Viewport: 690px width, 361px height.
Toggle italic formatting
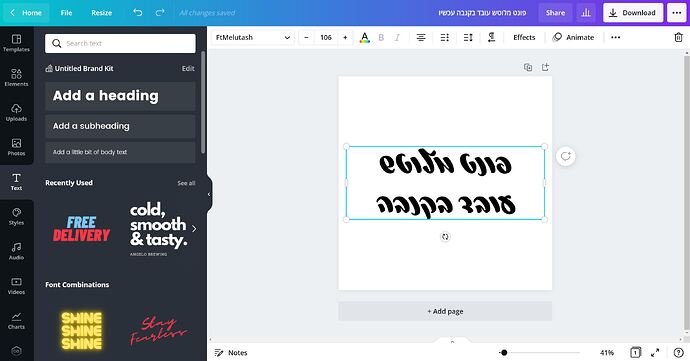pos(397,37)
